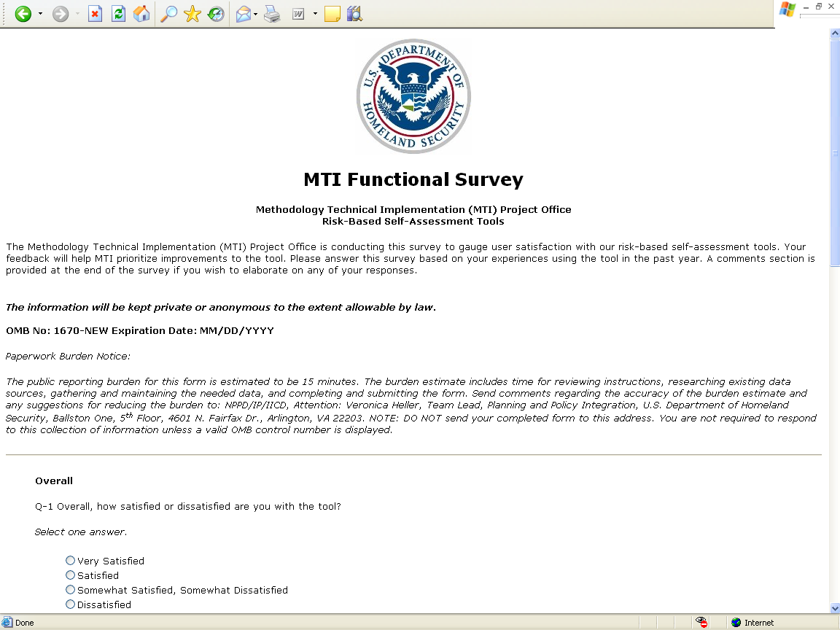
Task: Open Search with the magnifying glass
Action: point(169,14)
